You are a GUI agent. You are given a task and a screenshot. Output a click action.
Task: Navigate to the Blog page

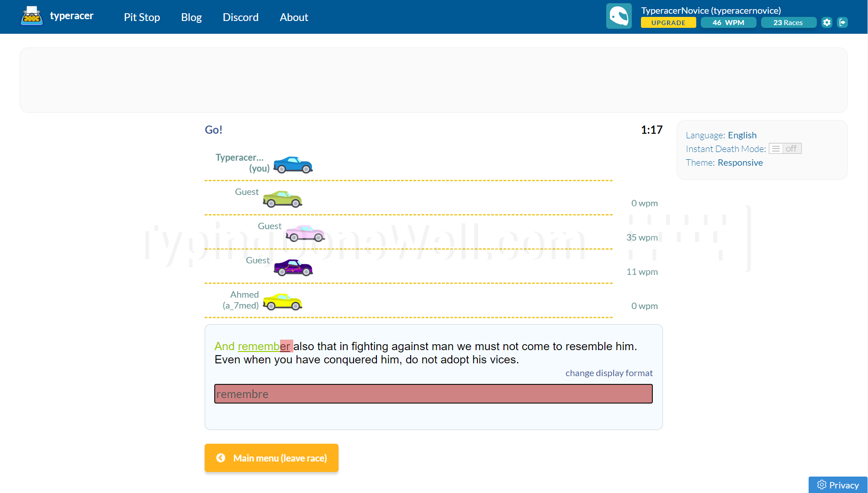tap(191, 17)
